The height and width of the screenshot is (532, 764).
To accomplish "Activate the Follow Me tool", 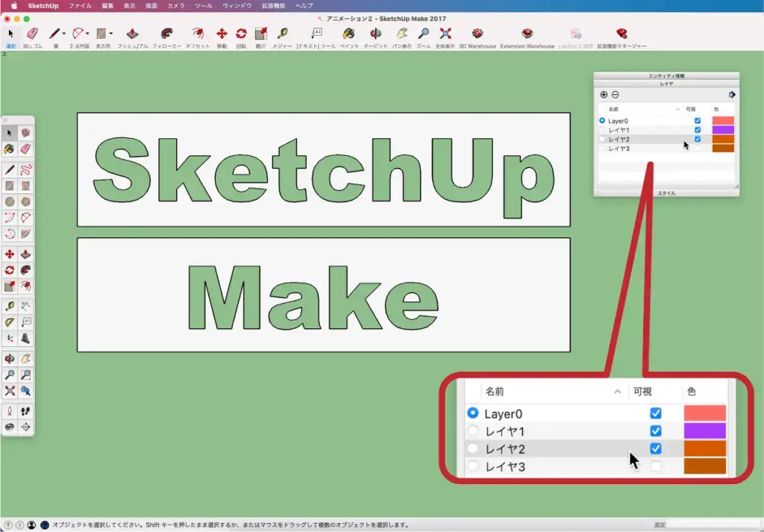I will point(166,34).
